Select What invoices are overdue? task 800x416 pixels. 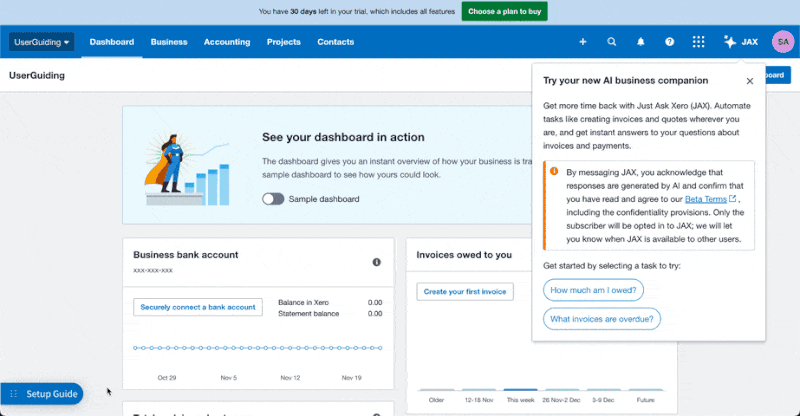602,319
